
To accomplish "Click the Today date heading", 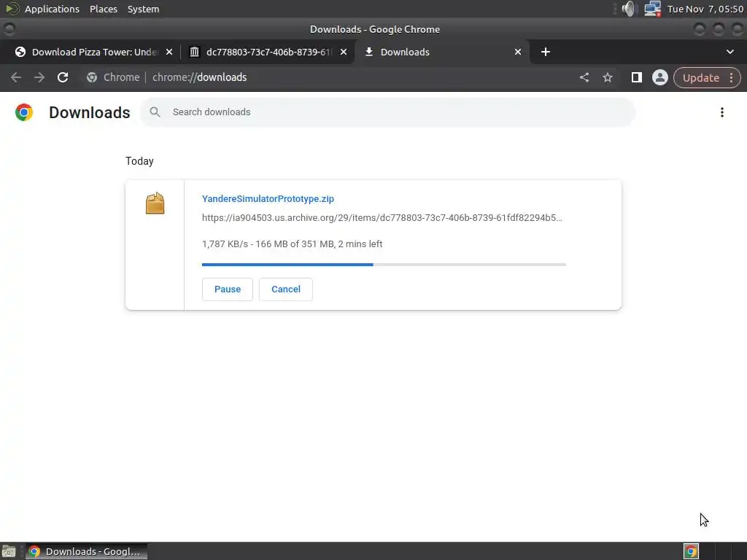I will 139,161.
